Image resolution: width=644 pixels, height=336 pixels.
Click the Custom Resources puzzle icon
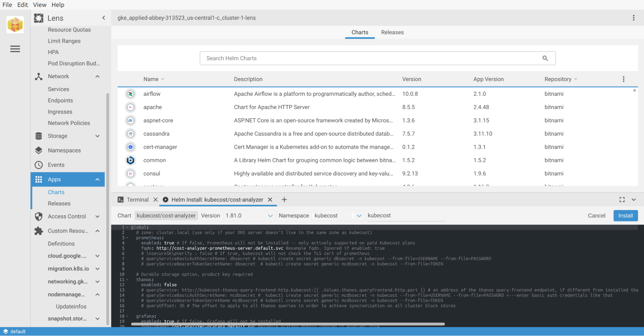(x=39, y=231)
